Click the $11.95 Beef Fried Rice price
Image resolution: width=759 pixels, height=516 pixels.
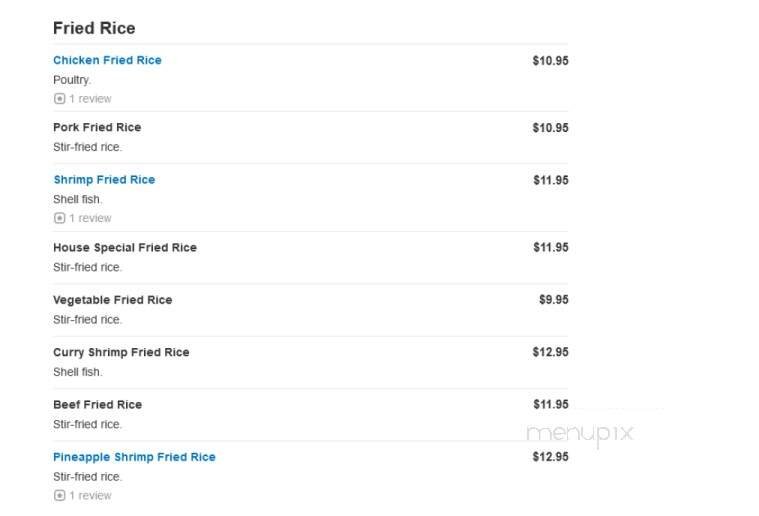coord(550,405)
